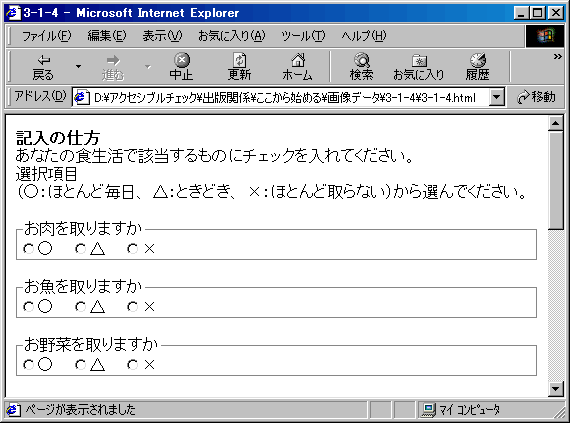Select × radio for お野菜を取りますか

coord(132,365)
